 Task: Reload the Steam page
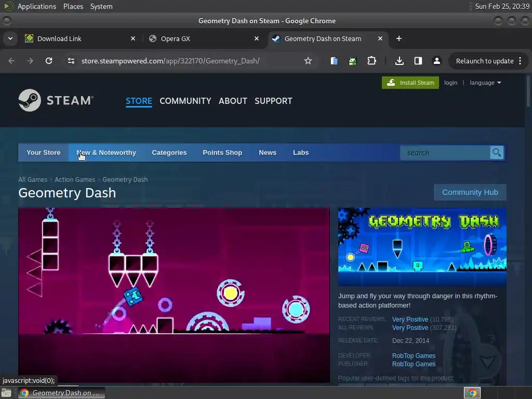pyautogui.click(x=49, y=61)
